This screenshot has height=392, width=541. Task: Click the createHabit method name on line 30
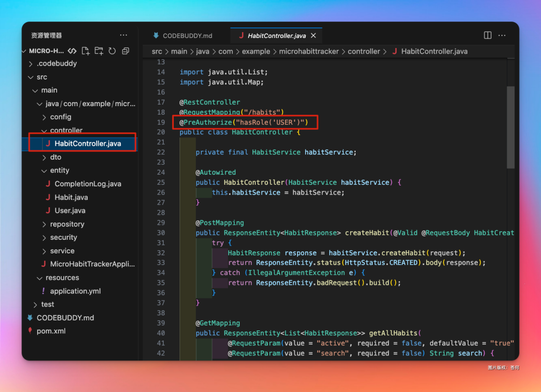[367, 233]
